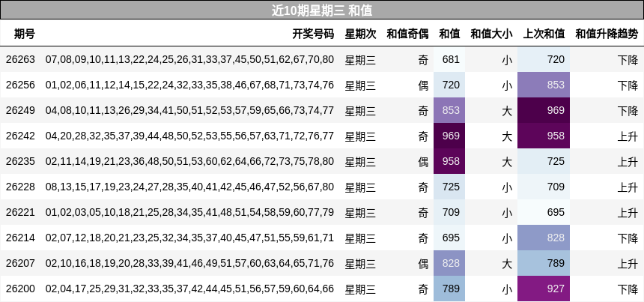Select period number 26207
The height and width of the screenshot is (302, 644).
click(20, 263)
